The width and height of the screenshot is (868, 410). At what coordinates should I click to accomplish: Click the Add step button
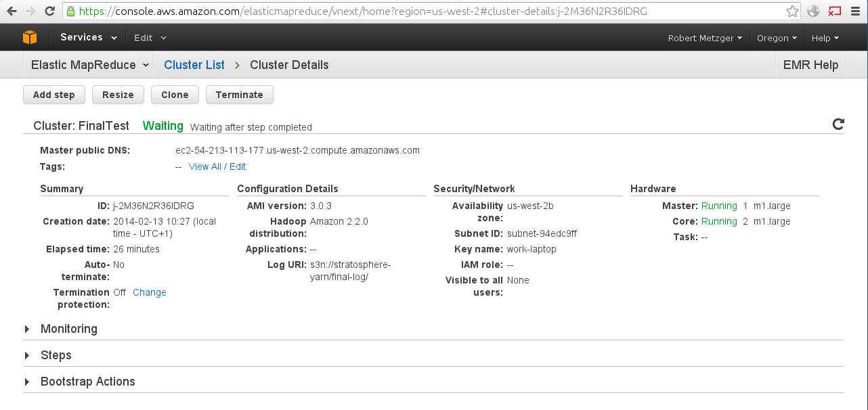pyautogui.click(x=54, y=95)
